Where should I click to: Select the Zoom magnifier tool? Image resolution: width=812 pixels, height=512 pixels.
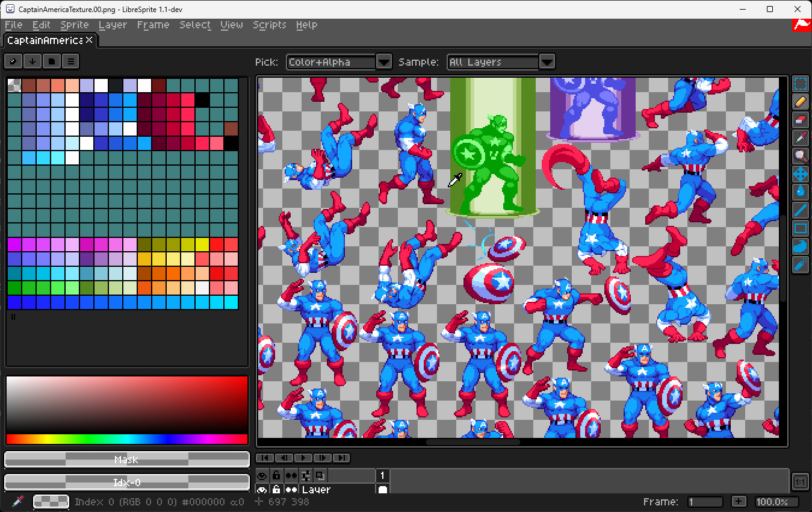800,156
